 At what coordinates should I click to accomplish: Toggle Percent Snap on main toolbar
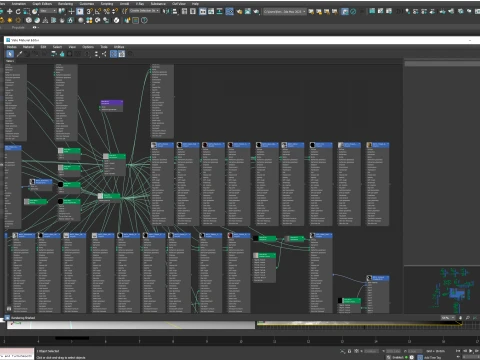(x=107, y=11)
